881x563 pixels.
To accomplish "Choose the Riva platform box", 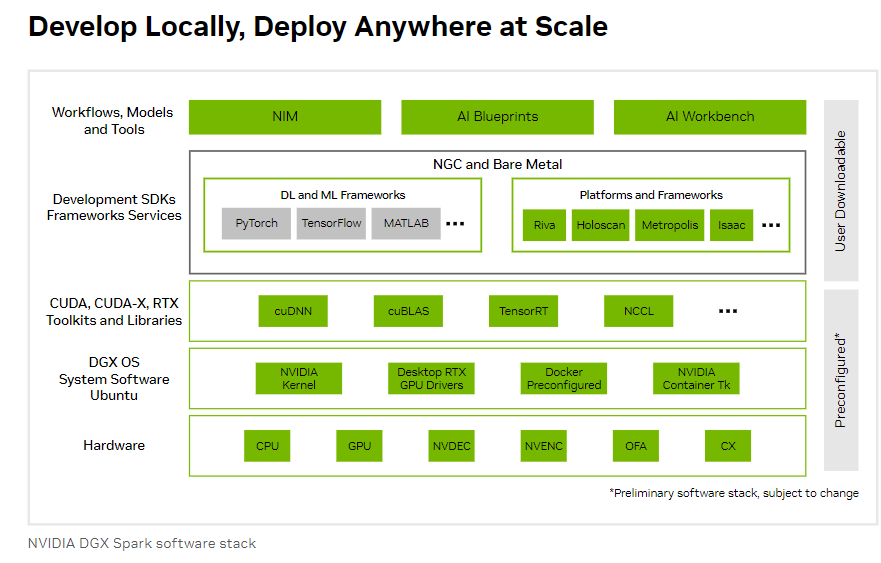I will tap(544, 225).
